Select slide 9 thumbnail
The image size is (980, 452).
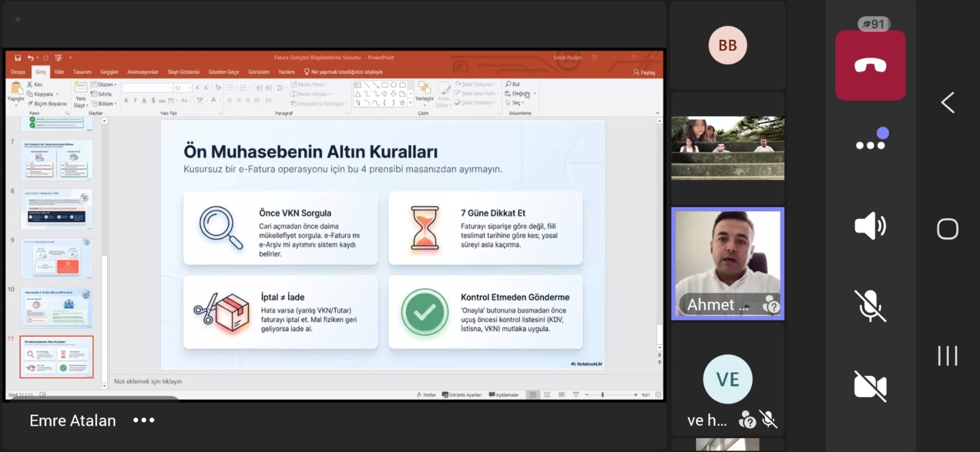[57, 258]
